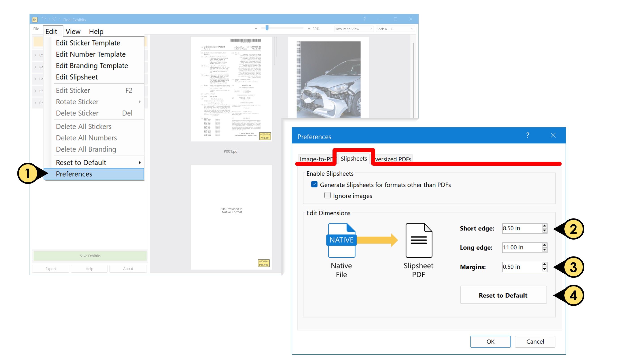Switch to Image-to-PDF tab
This screenshot has height=362, width=644.
click(316, 159)
